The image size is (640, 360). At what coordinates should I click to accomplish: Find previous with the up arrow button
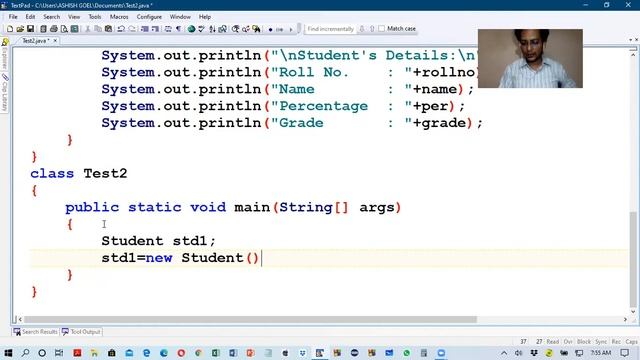coord(372,29)
